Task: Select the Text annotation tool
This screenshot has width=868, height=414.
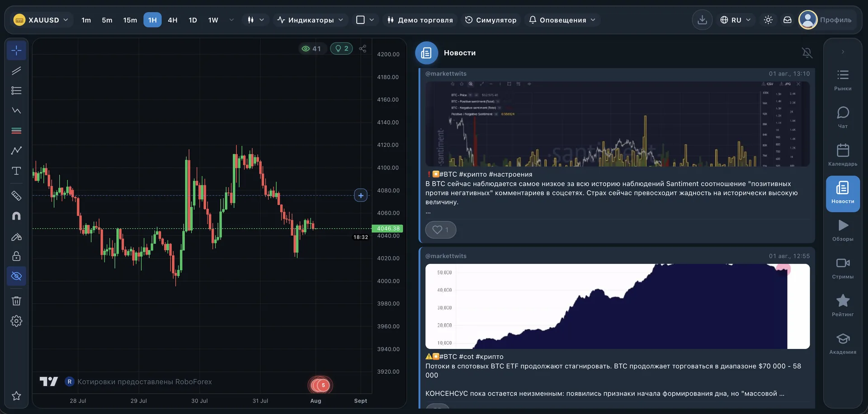Action: (16, 171)
